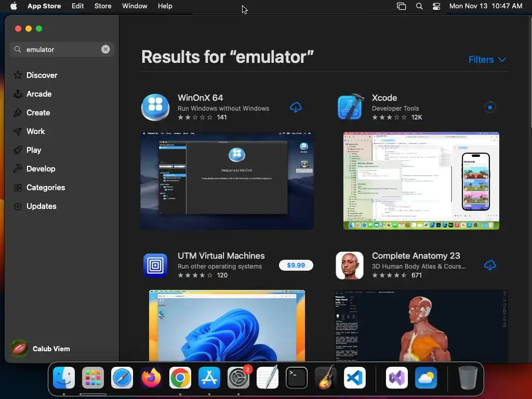Open the Xcode title link

coord(384,98)
